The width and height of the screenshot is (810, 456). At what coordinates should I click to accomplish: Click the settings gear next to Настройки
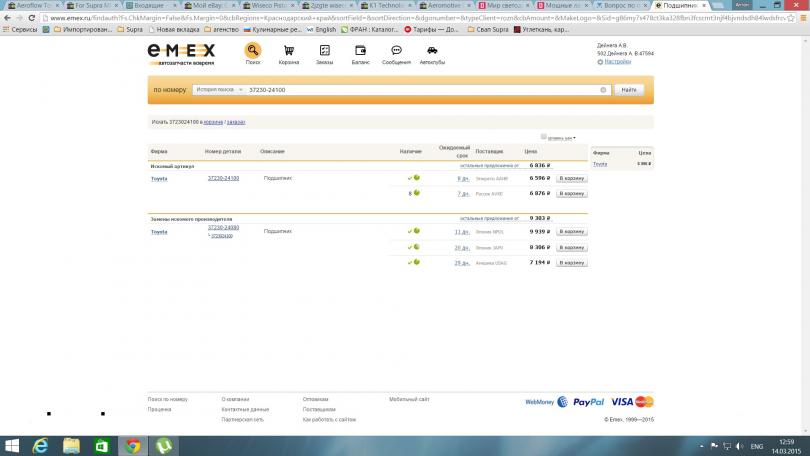600,62
